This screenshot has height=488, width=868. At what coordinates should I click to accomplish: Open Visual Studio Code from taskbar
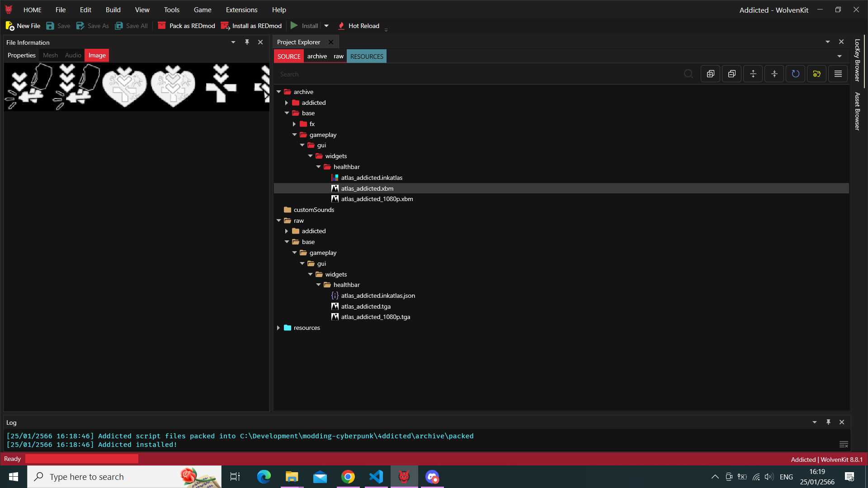coord(376,477)
